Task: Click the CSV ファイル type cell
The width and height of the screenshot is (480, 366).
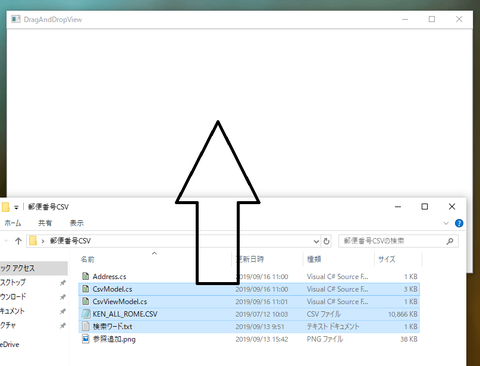Action: click(324, 314)
